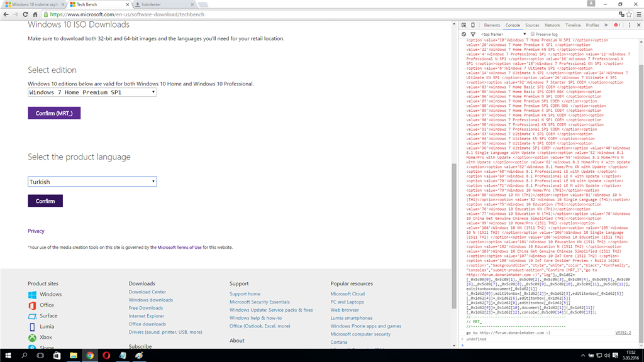Open the Download Center link
The image size is (644, 362).
pyautogui.click(x=147, y=292)
